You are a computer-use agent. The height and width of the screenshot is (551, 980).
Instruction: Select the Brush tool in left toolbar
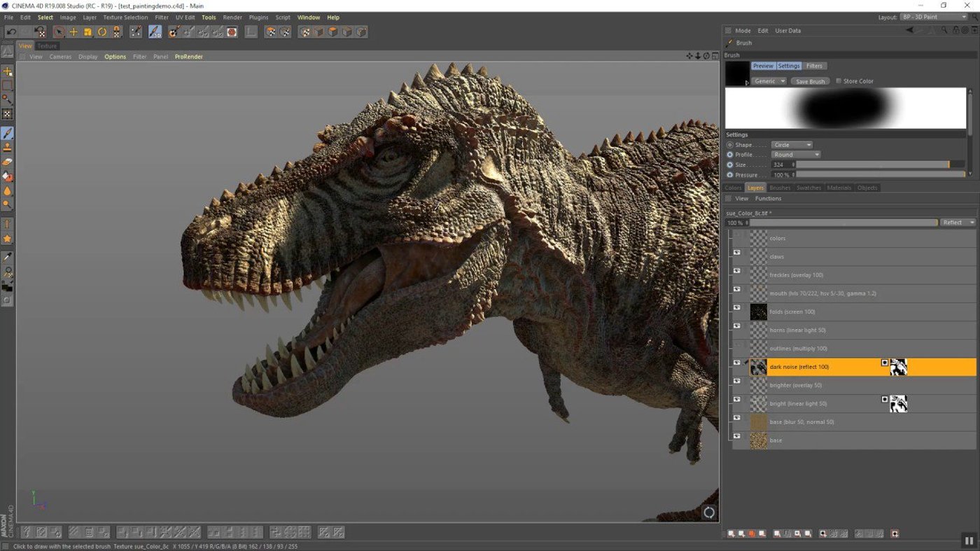8,133
